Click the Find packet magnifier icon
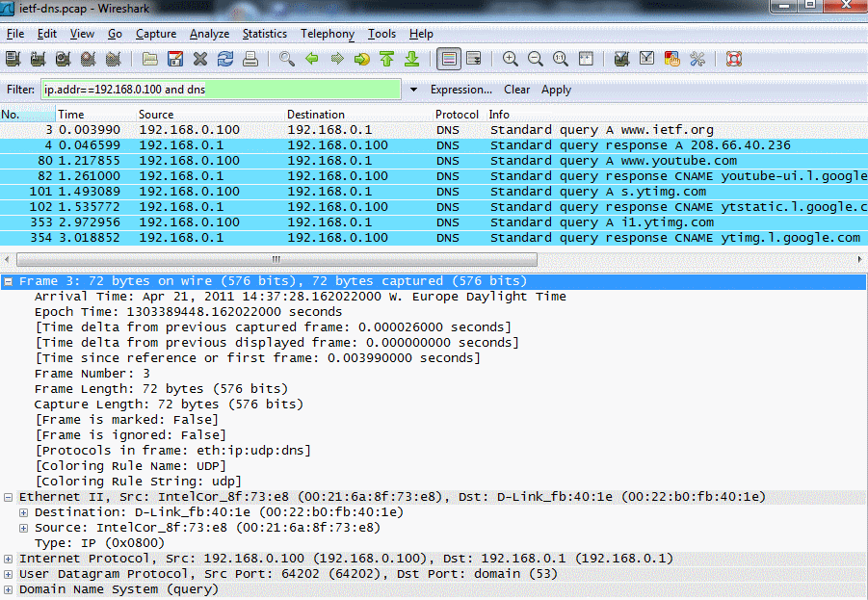The image size is (868, 600). 287,59
